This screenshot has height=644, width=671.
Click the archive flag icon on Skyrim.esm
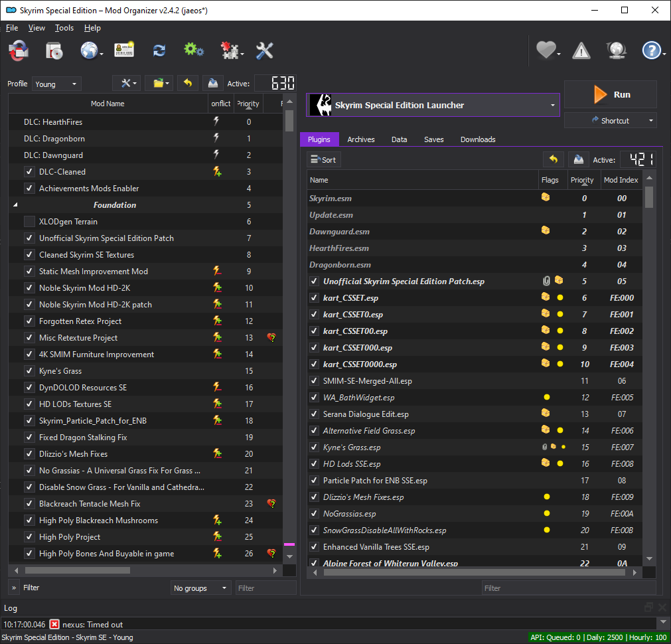point(546,197)
